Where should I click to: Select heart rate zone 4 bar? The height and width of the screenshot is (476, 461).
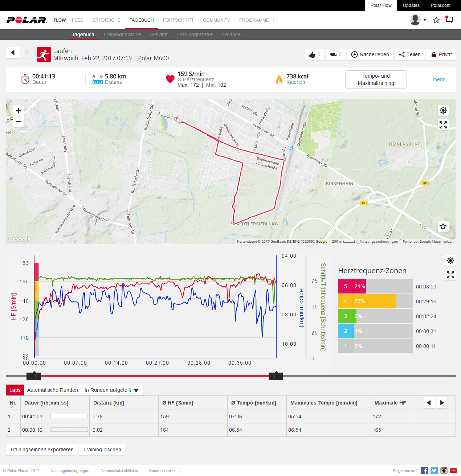[x=376, y=301]
